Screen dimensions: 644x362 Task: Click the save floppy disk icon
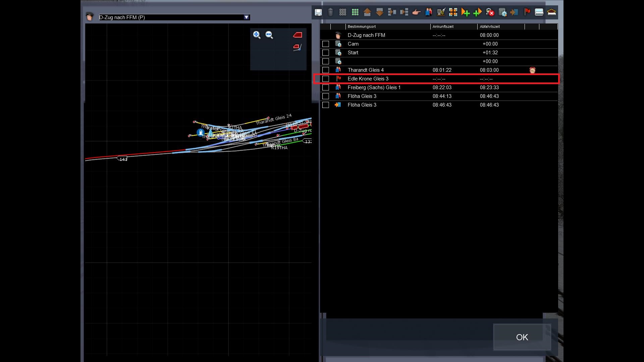coord(318,12)
